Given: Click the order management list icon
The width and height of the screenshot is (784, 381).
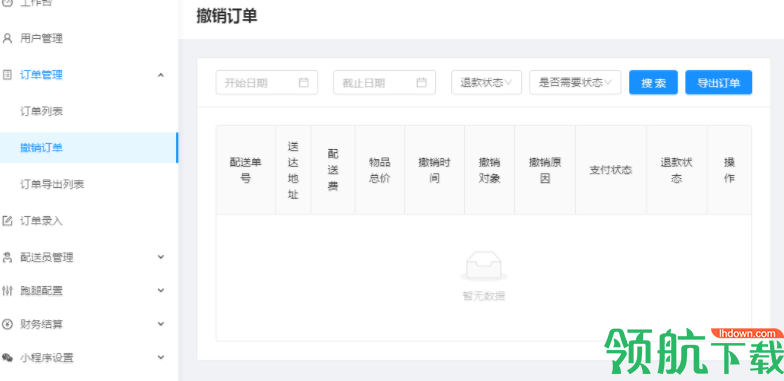Looking at the screenshot, I should coord(7,75).
